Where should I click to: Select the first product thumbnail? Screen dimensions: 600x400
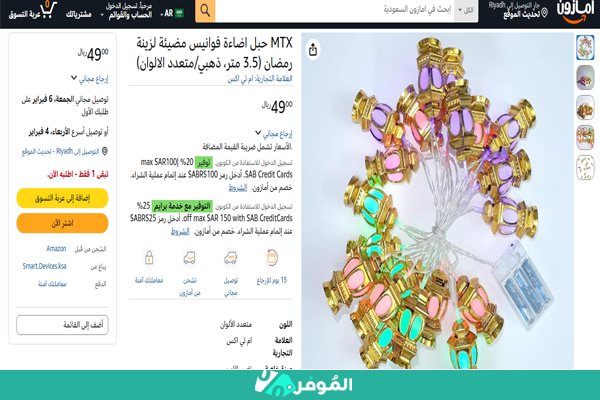click(x=585, y=47)
